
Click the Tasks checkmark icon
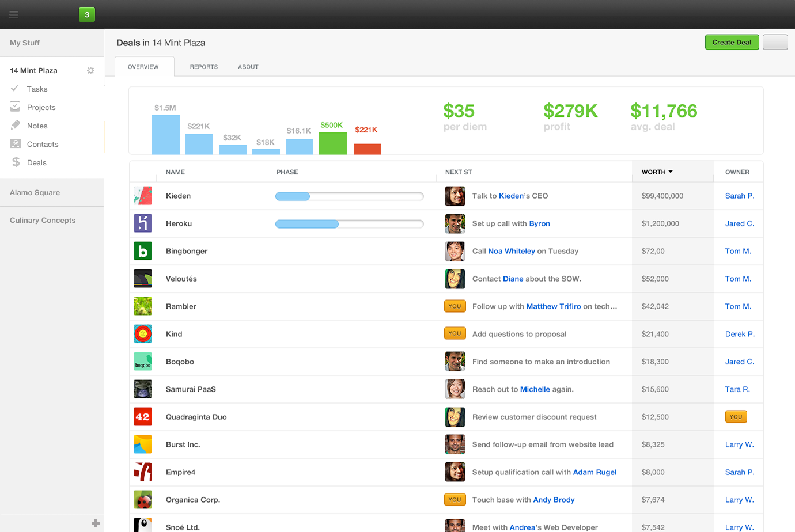(x=15, y=89)
